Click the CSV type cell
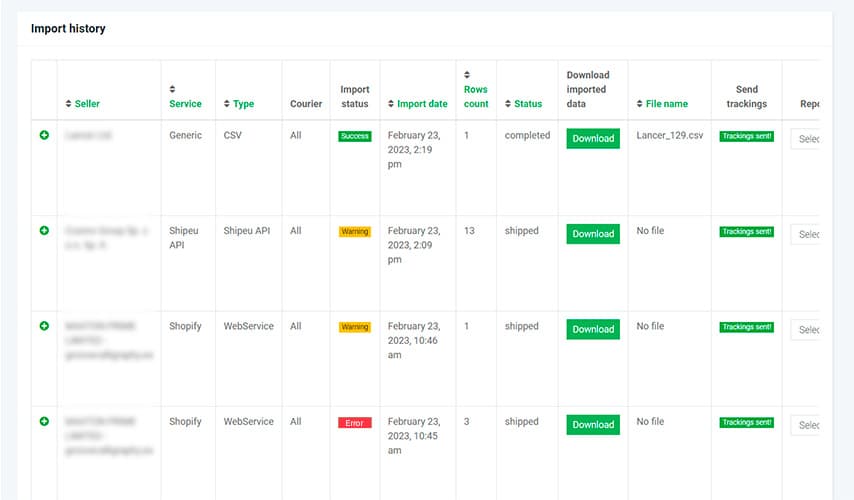The width and height of the screenshot is (854, 500). point(232,135)
